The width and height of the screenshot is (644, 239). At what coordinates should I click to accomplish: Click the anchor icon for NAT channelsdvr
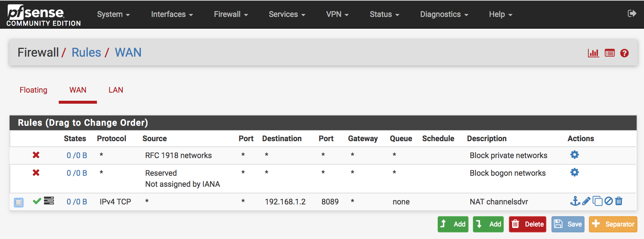(575, 201)
